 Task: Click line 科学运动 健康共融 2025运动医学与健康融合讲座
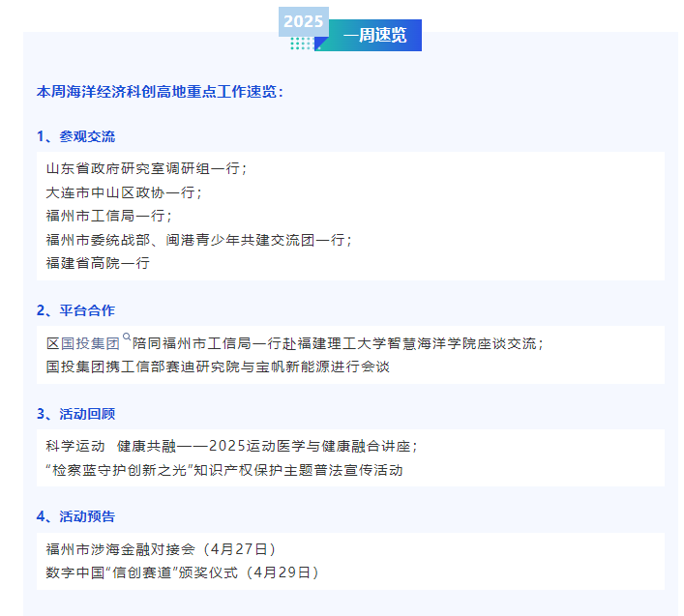[232, 447]
